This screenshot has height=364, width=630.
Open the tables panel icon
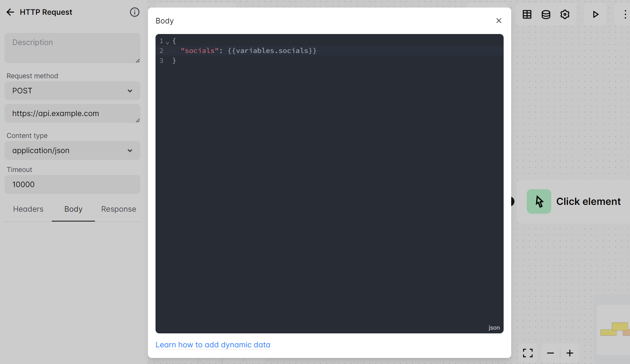[x=527, y=14]
